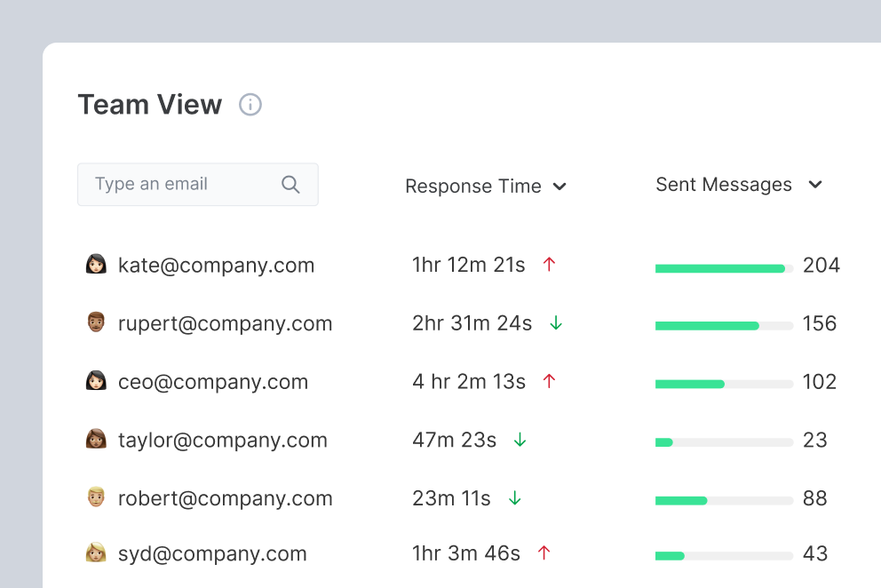Type in the email search field
This screenshot has width=881, height=588.
tap(182, 184)
